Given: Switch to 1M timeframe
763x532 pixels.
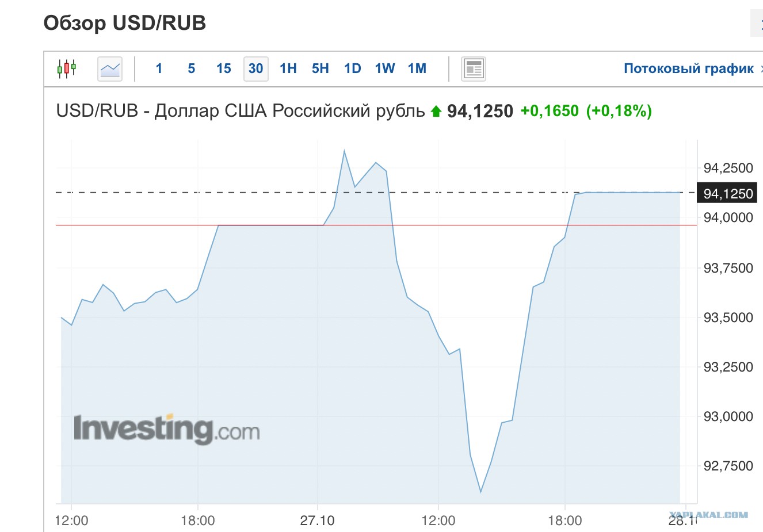Looking at the screenshot, I should pyautogui.click(x=417, y=69).
